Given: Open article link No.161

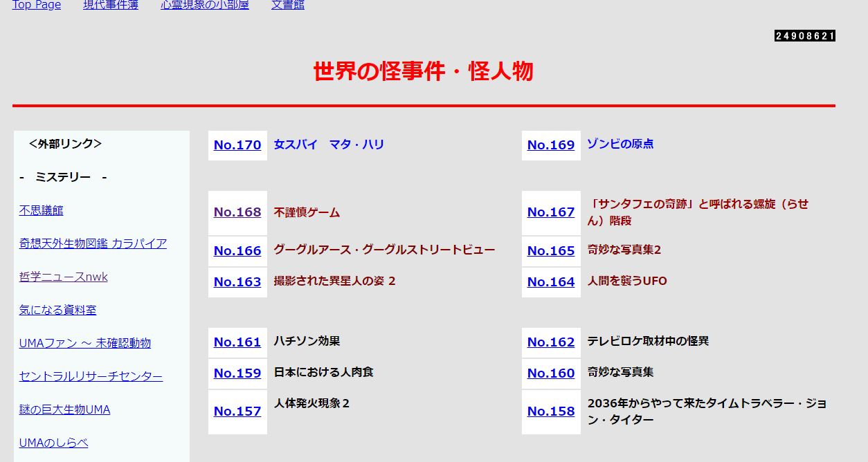Looking at the screenshot, I should (x=237, y=342).
